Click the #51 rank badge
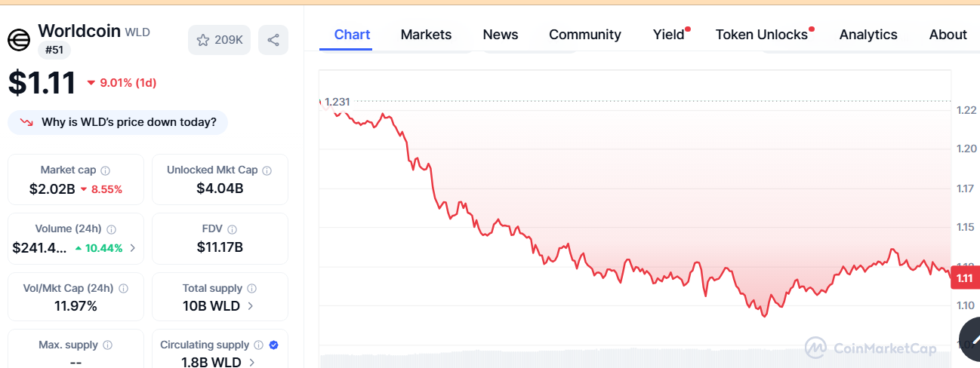Image resolution: width=980 pixels, height=368 pixels. [54, 51]
